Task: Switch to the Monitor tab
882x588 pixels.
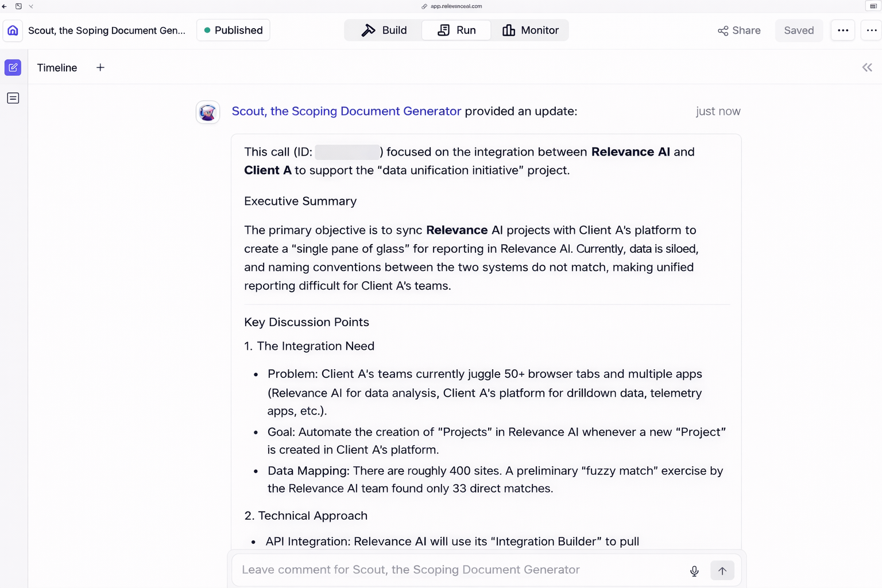Action: 530,30
